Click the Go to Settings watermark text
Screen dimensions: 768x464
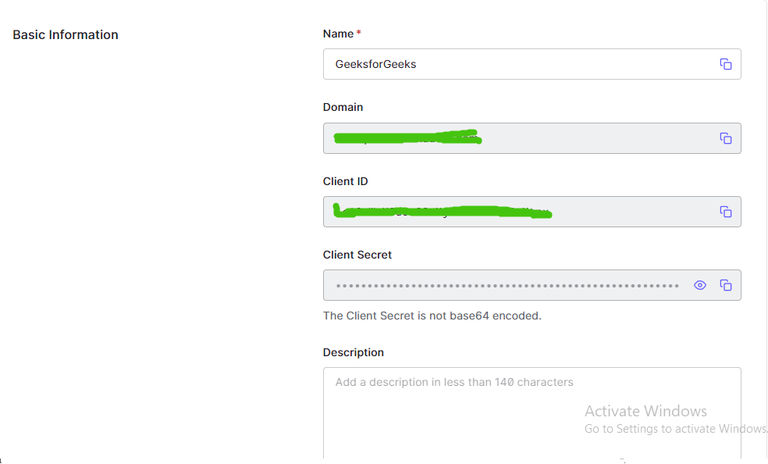click(x=675, y=429)
